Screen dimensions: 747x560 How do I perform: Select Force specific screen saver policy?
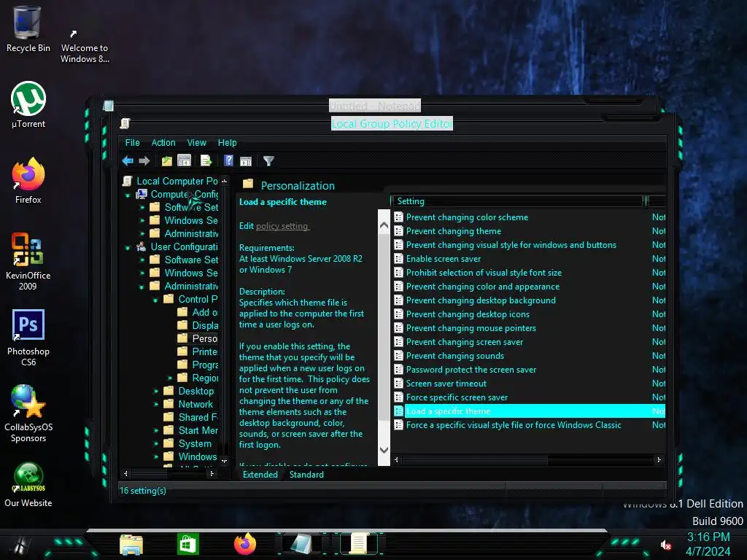(457, 397)
